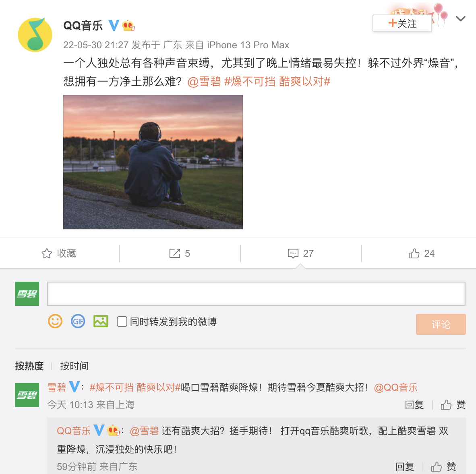Image resolution: width=476 pixels, height=474 pixels.
Task: Sort comments by 按时间
Action: (75, 366)
